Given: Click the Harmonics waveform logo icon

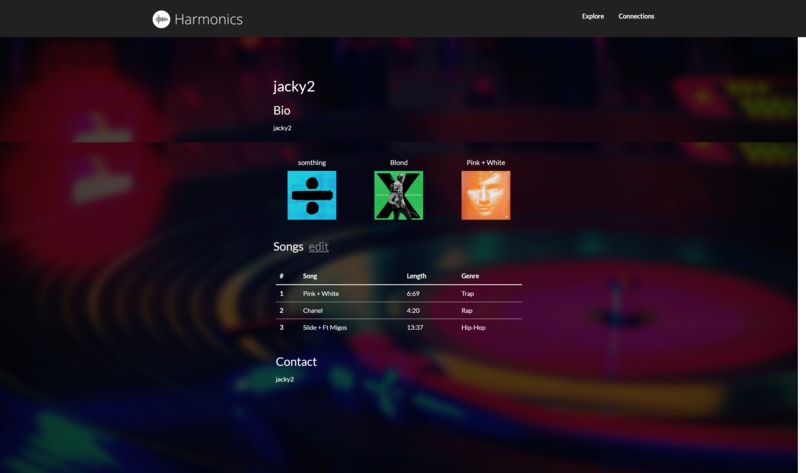Looking at the screenshot, I should coord(161,19).
